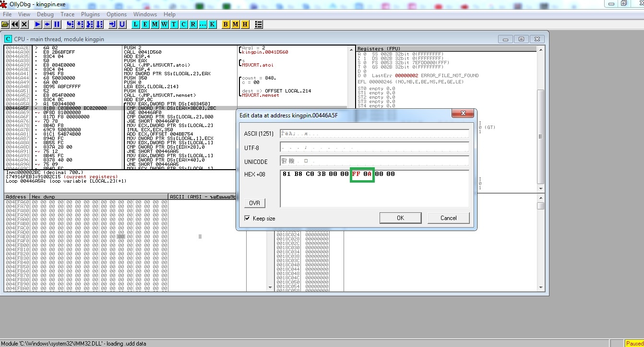Close the Edit data dialog
The height and width of the screenshot is (347, 644).
463,114
